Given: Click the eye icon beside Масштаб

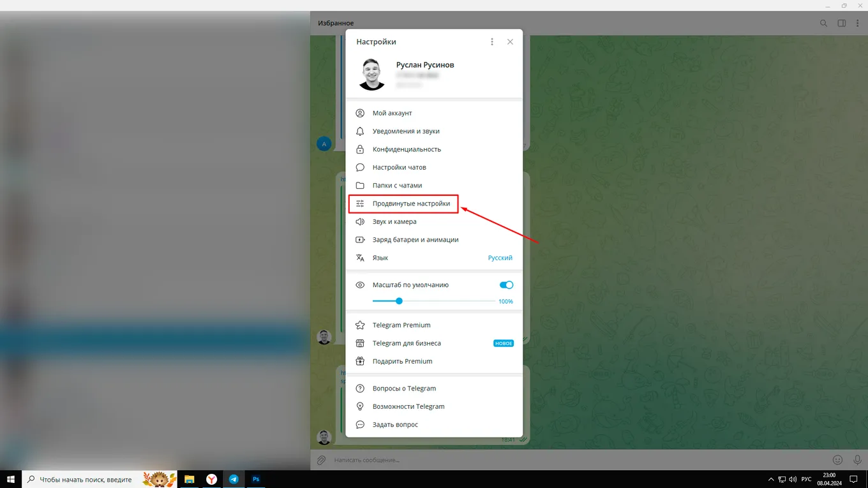Looking at the screenshot, I should [360, 285].
